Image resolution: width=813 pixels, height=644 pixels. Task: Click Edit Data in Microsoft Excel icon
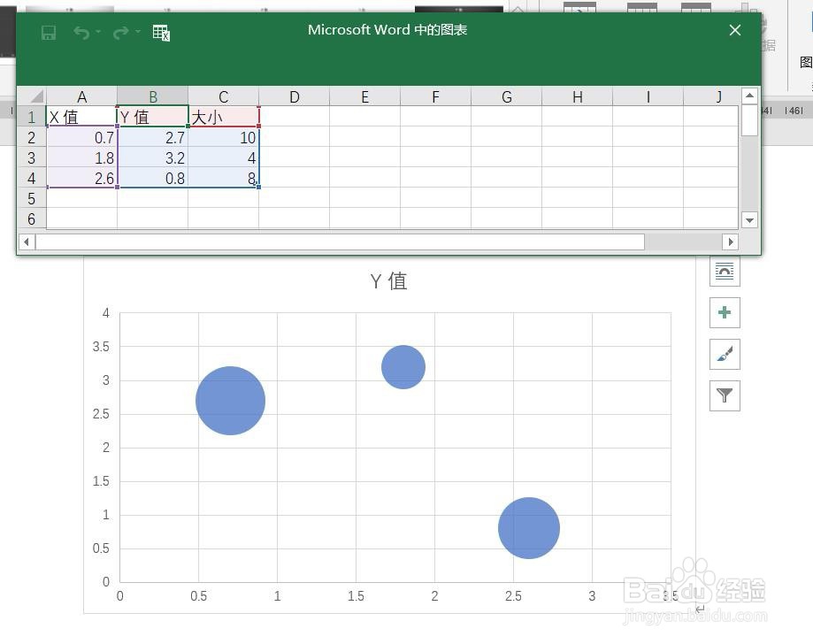(x=161, y=33)
